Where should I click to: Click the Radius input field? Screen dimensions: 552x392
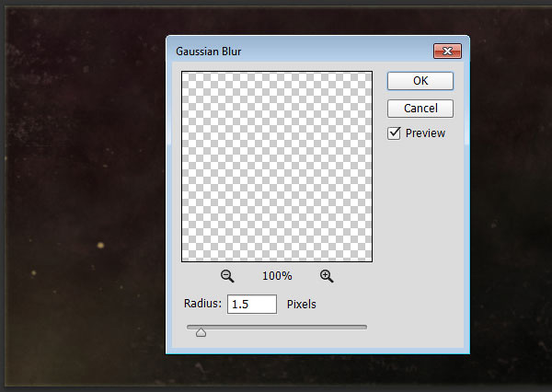tap(252, 305)
